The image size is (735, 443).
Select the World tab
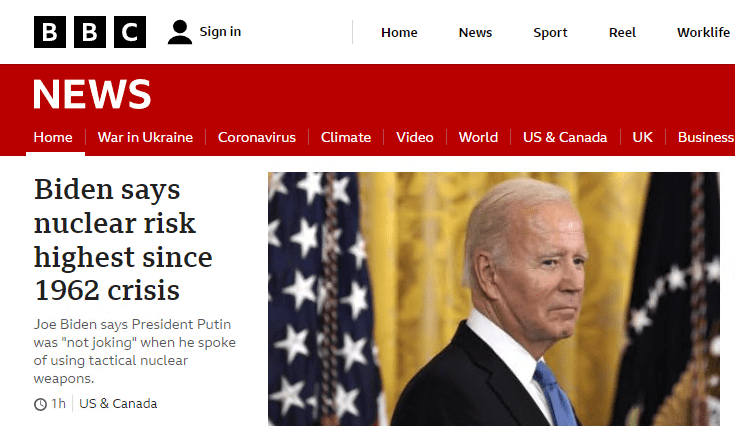(478, 137)
